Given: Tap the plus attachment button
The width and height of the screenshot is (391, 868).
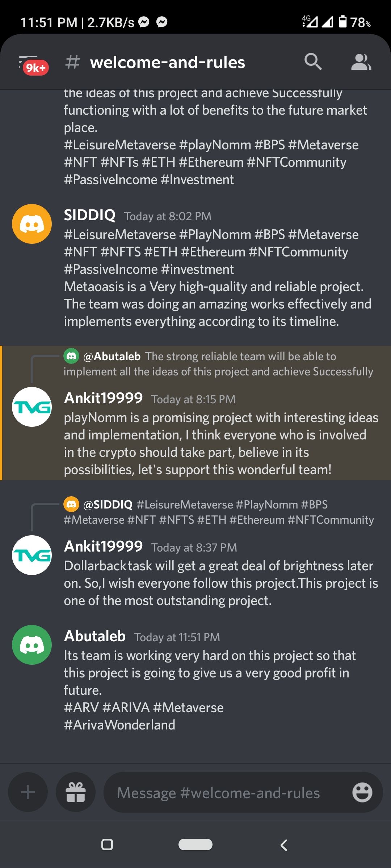Looking at the screenshot, I should coord(28,792).
